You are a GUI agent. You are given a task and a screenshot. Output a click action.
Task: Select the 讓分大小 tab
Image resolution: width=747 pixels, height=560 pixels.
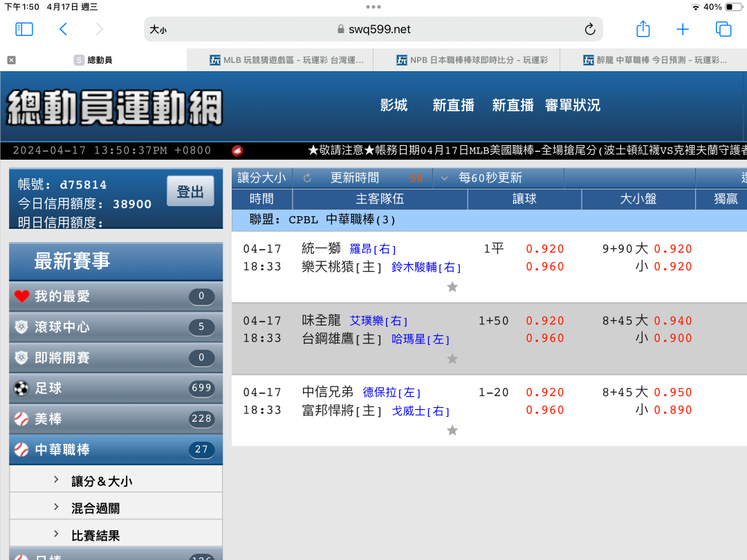coord(262,178)
